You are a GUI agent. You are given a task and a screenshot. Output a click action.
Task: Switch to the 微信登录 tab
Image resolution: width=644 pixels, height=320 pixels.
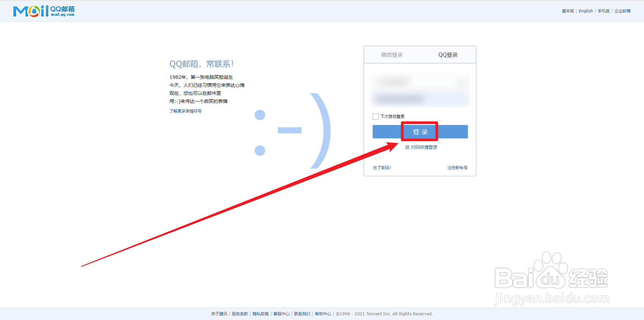pyautogui.click(x=392, y=55)
